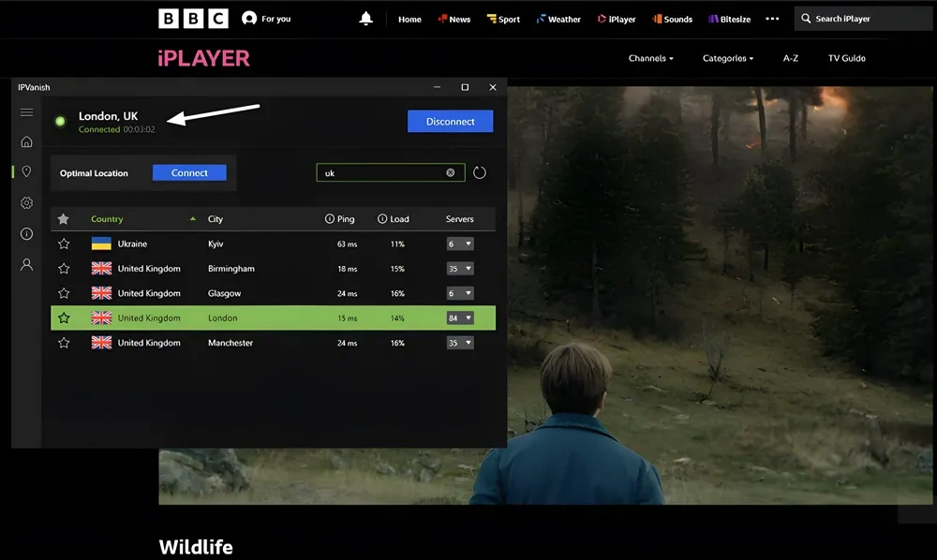Connect to Optimal Location
The height and width of the screenshot is (560, 937).
click(x=189, y=172)
